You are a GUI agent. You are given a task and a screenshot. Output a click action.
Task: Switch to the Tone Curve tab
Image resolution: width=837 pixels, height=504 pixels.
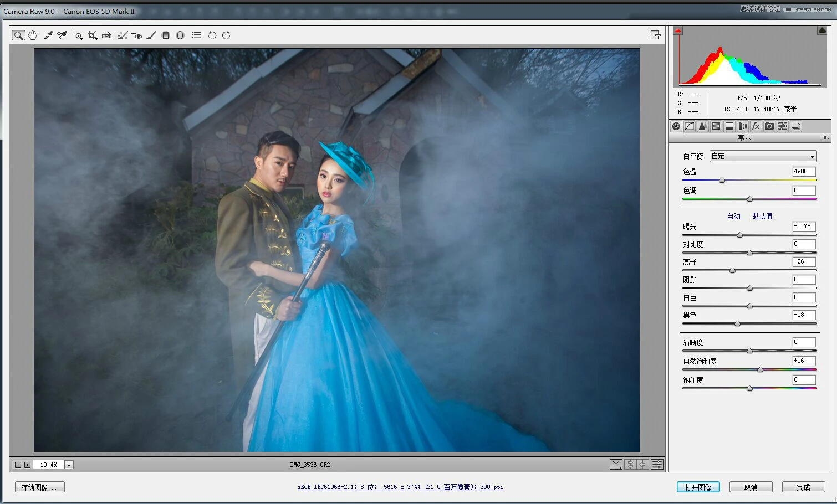pos(689,126)
